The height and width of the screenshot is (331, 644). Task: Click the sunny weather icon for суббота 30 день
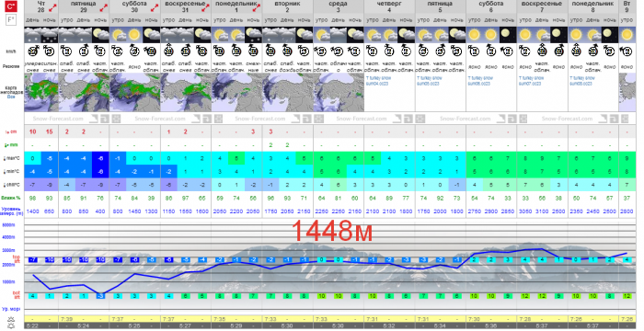(x=134, y=35)
